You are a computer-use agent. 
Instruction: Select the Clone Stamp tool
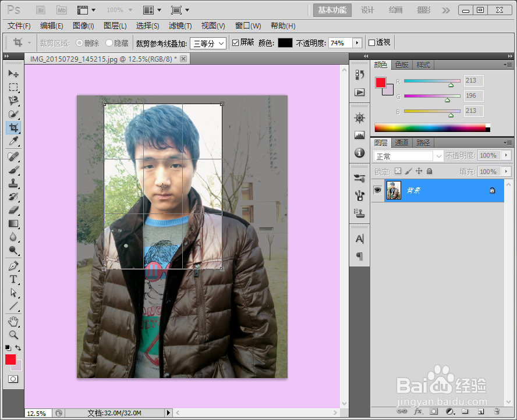[x=13, y=183]
